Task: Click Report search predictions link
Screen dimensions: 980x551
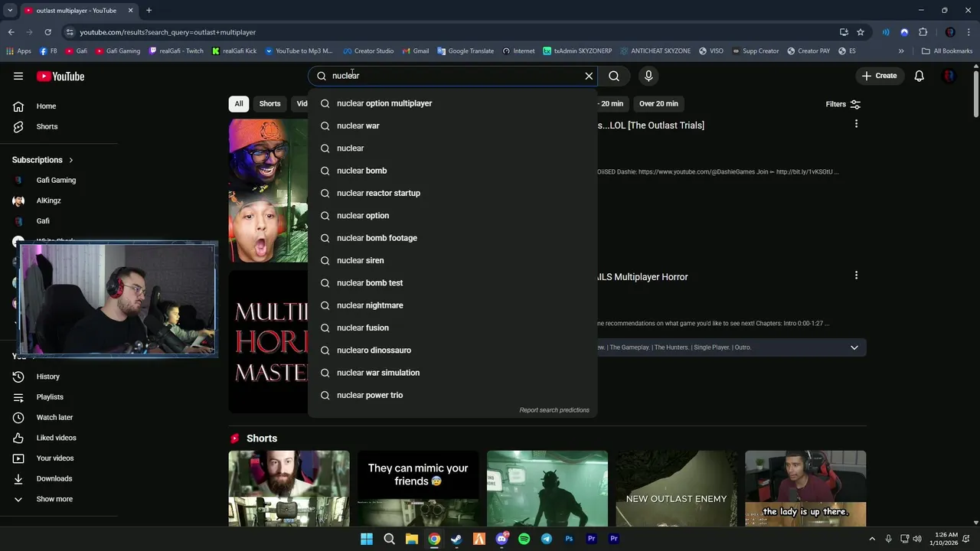Action: tap(554, 410)
